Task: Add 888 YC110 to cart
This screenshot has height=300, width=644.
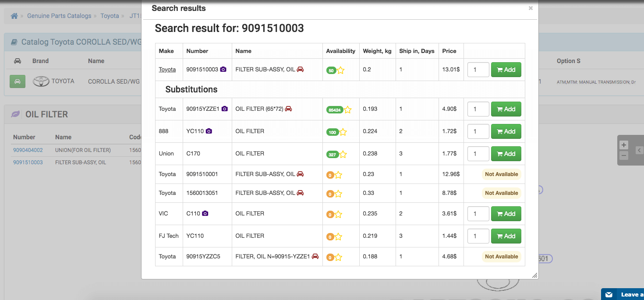Action: (x=506, y=131)
